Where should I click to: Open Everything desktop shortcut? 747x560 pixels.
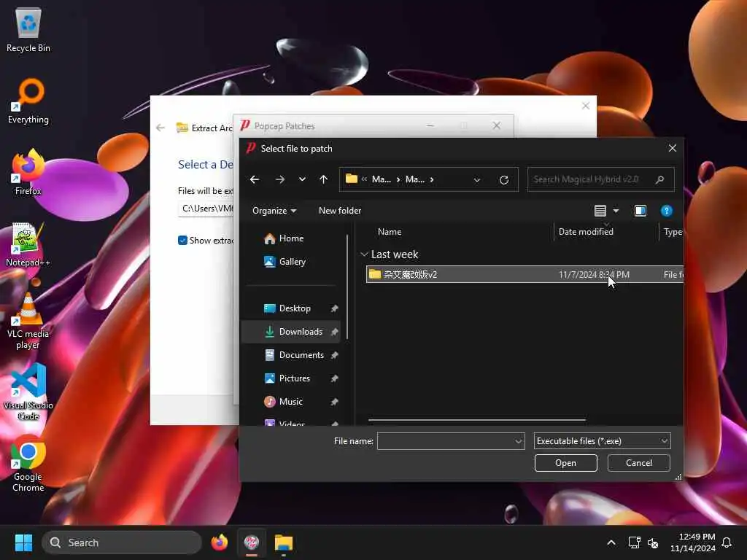click(x=28, y=101)
